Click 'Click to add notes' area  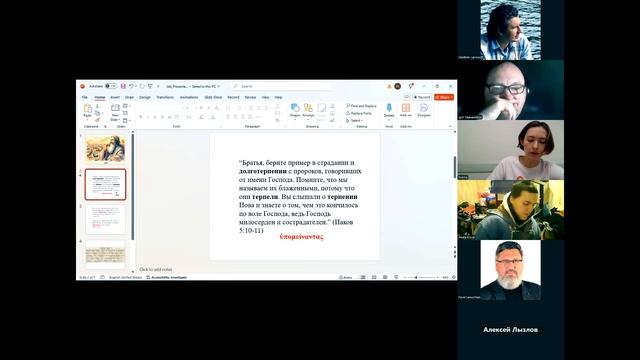[156, 269]
